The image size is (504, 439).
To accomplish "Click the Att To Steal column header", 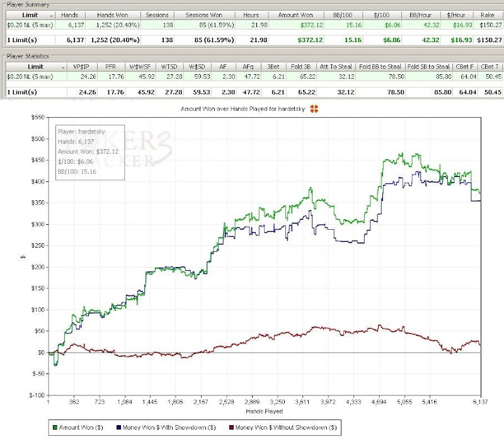I will coord(336,67).
